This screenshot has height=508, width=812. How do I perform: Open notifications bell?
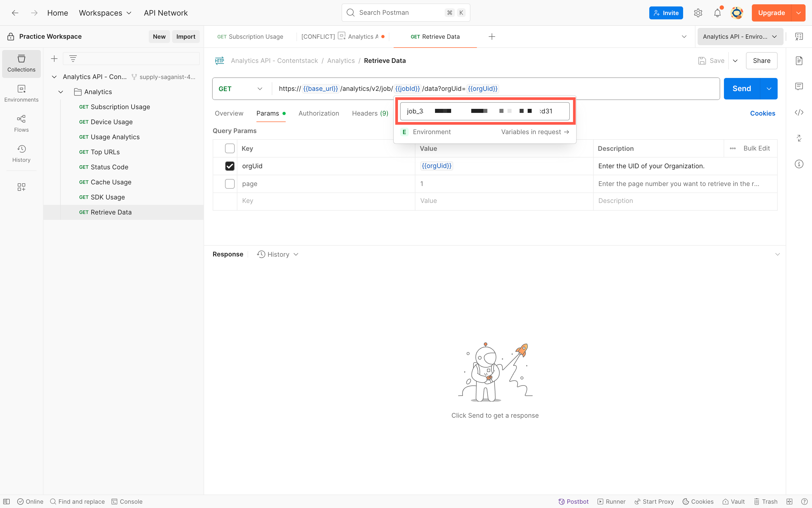717,13
